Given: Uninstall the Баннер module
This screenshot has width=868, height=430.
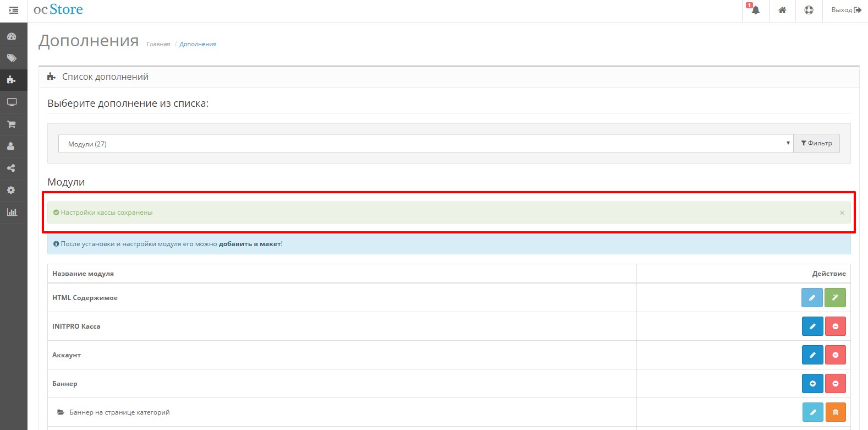Looking at the screenshot, I should (x=835, y=384).
